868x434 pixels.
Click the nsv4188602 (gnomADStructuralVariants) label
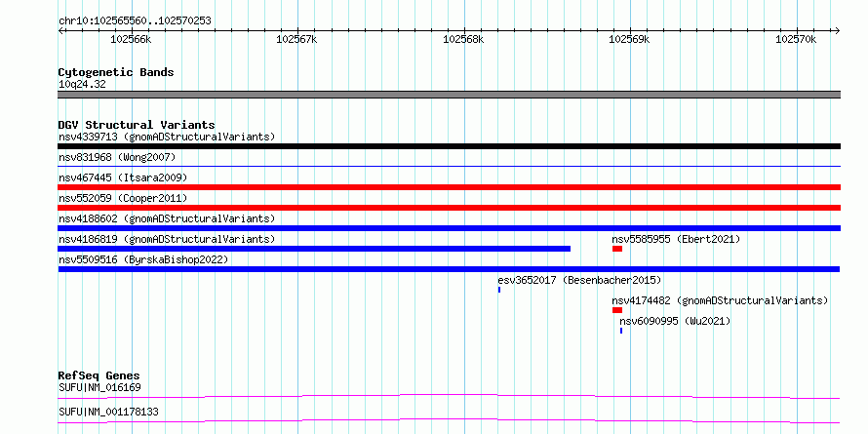167,218
